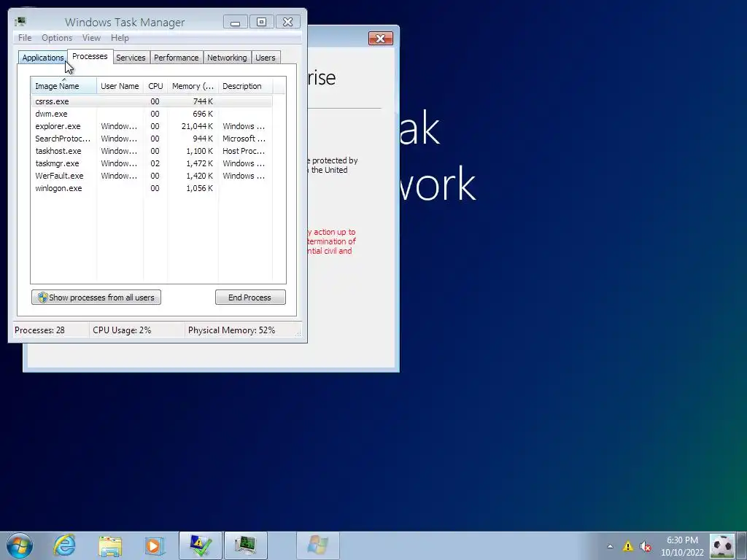Image resolution: width=747 pixels, height=560 pixels.
Task: Sort by Memory column header
Action: [x=193, y=86]
